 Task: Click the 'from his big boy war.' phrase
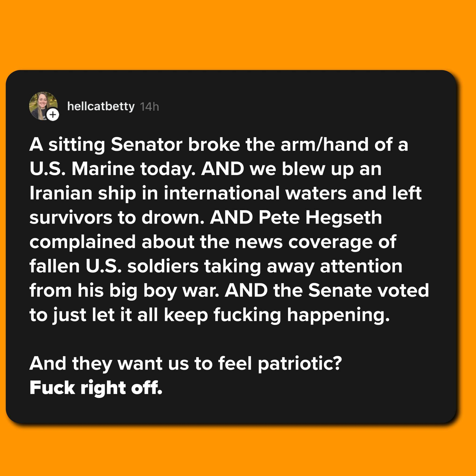pyautogui.click(x=124, y=290)
